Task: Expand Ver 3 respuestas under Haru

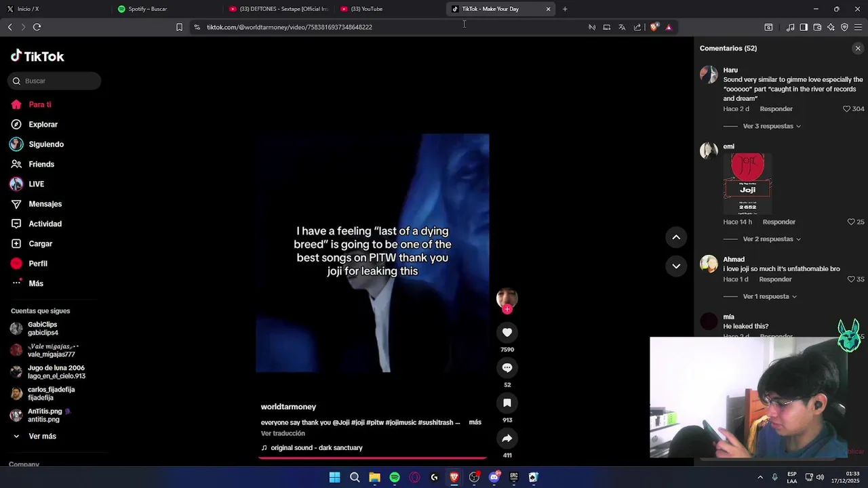Action: tap(772, 126)
